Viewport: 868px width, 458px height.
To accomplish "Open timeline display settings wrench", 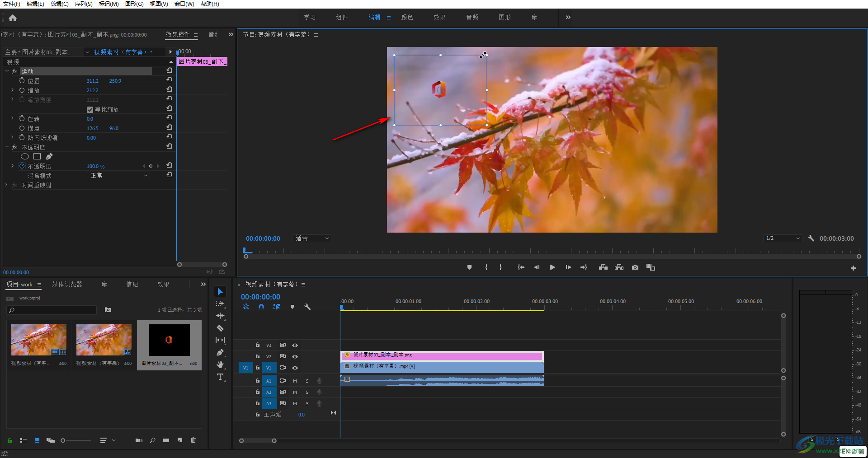I will [307, 307].
